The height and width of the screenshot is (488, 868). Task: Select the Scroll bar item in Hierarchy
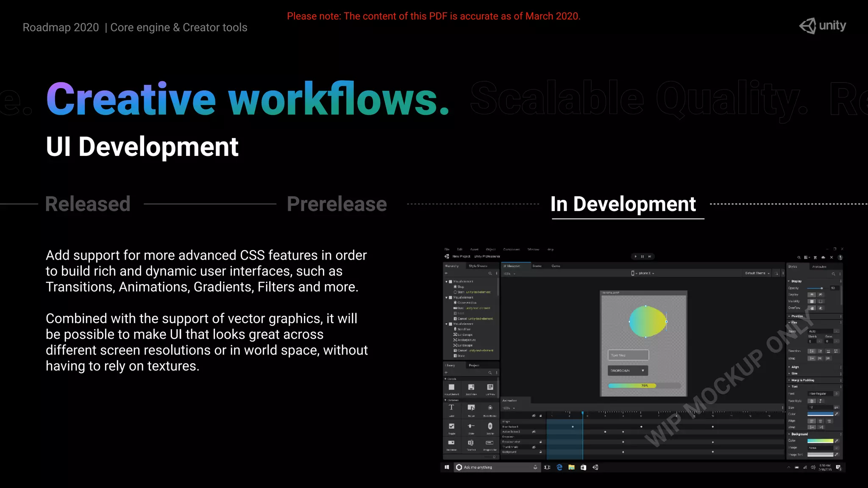(x=462, y=329)
